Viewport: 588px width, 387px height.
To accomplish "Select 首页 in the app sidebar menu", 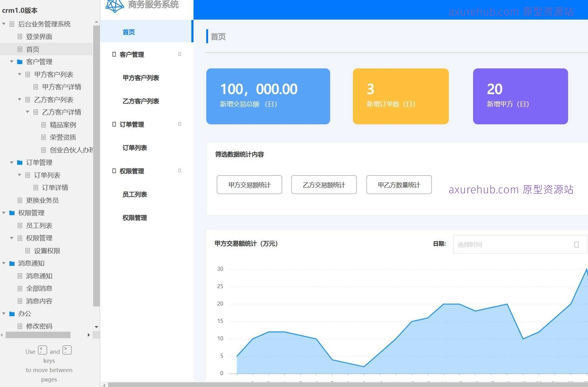I will click(147, 31).
